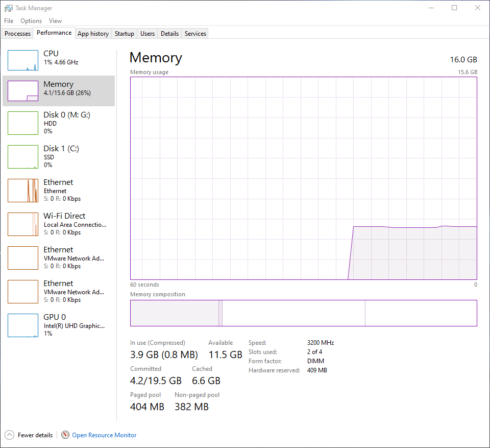Viewport: 490px width, 448px height.
Task: Click the 3200 MHz speed value
Action: click(x=321, y=343)
